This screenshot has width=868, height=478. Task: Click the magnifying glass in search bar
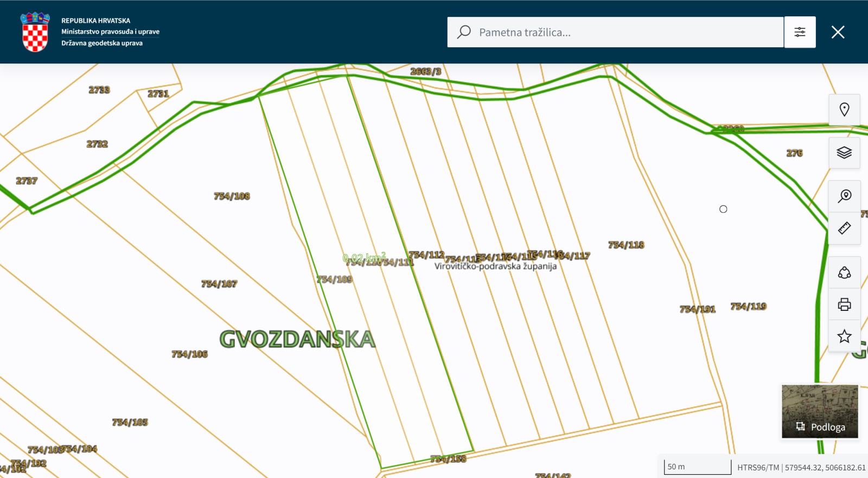(x=464, y=32)
